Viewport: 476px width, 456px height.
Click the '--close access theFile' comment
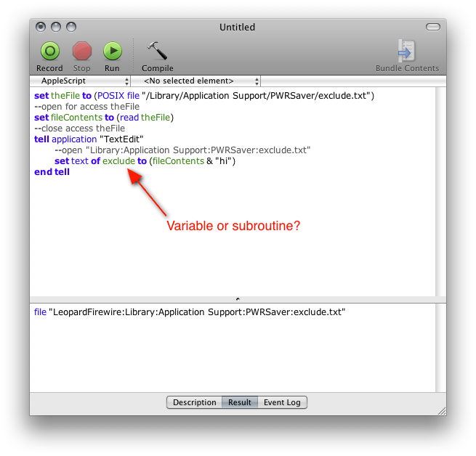coord(79,129)
